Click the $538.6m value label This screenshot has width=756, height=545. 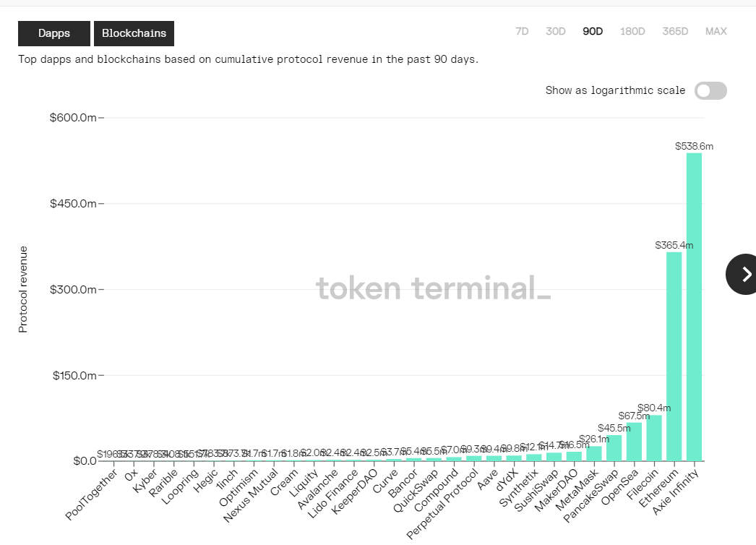694,146
